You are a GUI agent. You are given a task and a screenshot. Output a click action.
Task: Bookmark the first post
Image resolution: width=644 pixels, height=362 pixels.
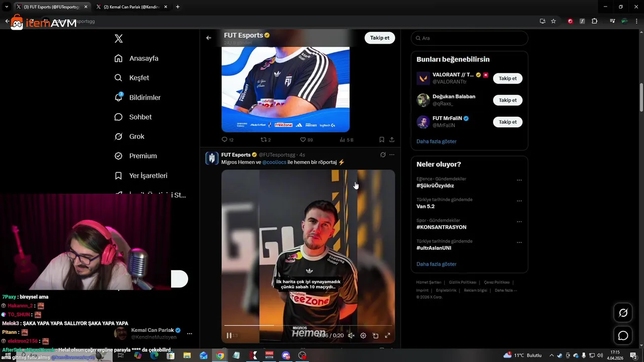(x=382, y=140)
